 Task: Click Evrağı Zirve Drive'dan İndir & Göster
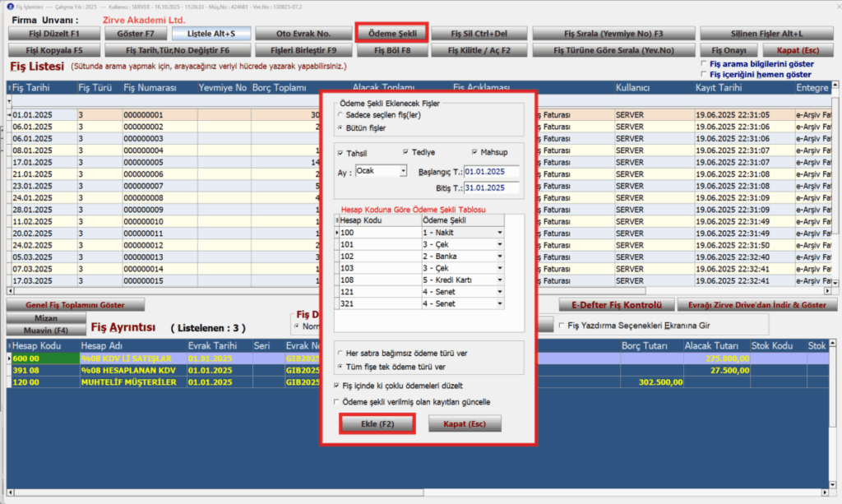pyautogui.click(x=757, y=305)
